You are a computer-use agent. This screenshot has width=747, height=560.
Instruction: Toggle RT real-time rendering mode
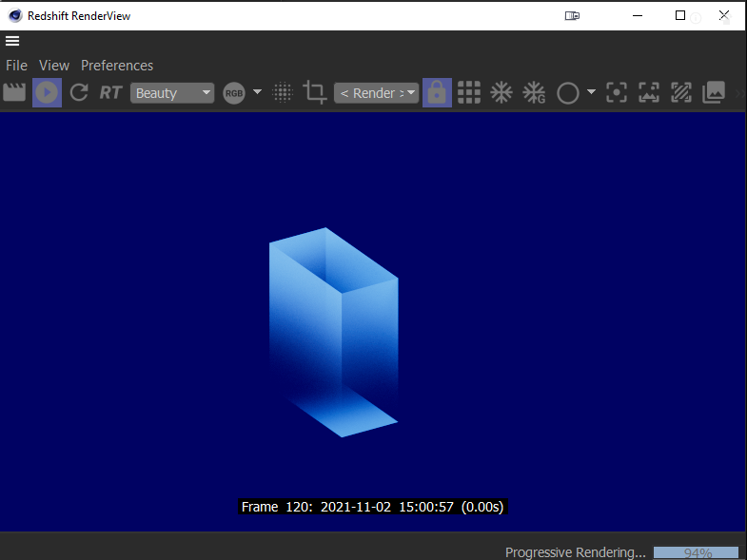tap(110, 92)
